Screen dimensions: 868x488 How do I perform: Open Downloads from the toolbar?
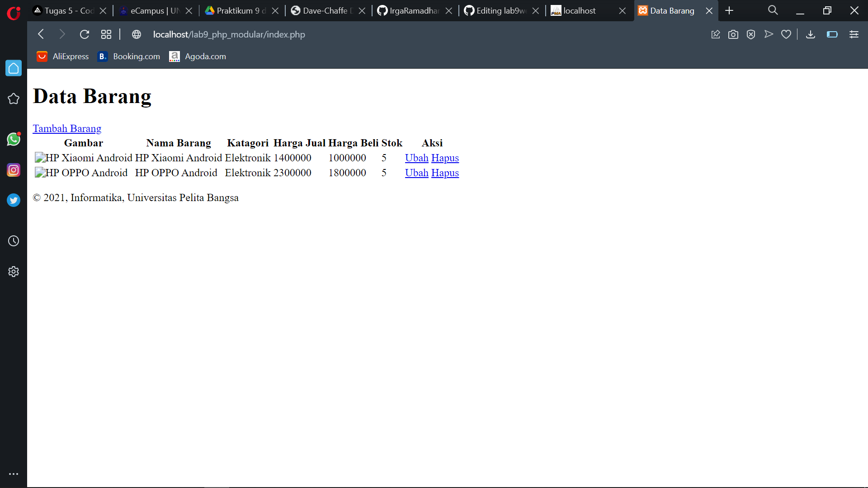tap(811, 34)
